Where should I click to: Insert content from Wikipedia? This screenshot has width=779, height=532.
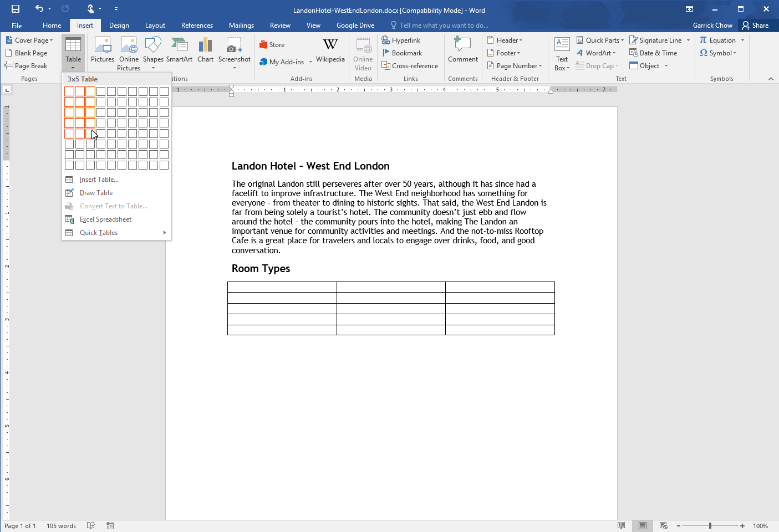330,50
